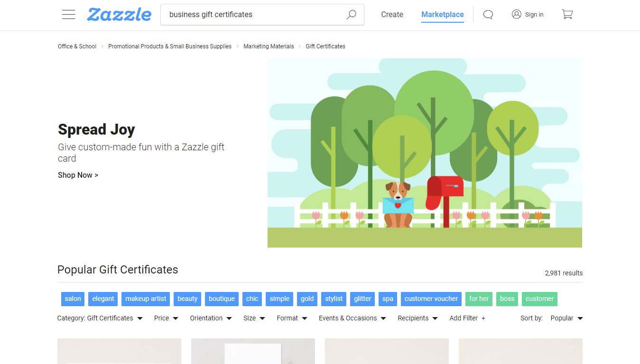The image size is (640, 364).
Task: Filter by the glitter tag
Action: click(362, 299)
